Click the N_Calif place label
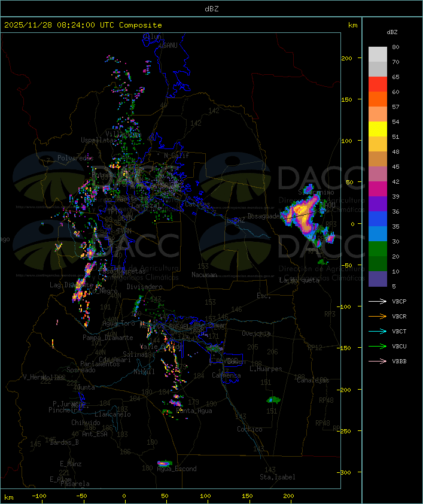The image size is (423, 504). [176, 155]
